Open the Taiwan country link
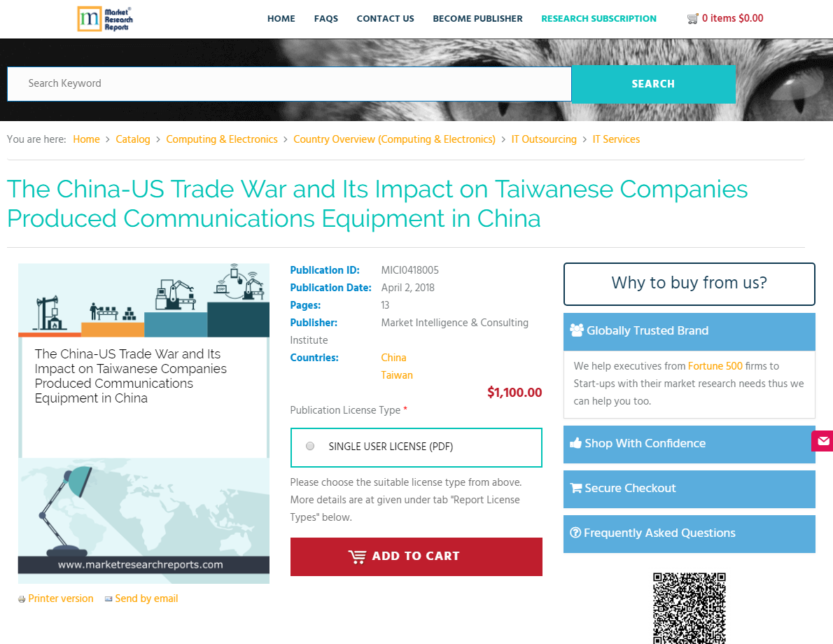This screenshot has height=644, width=833. [397, 375]
